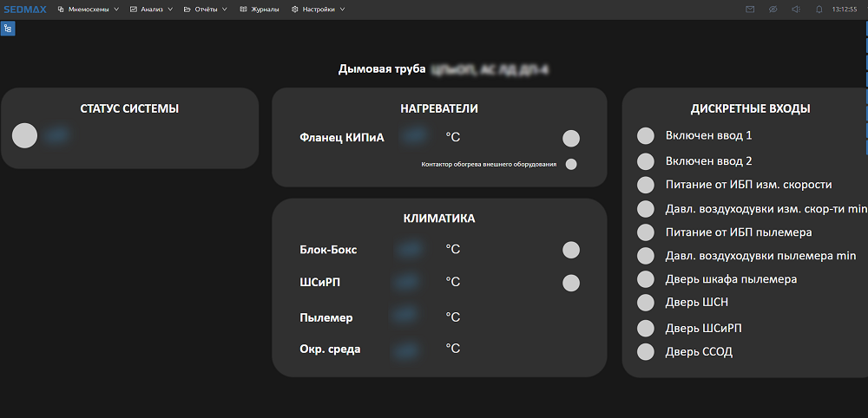
Task: Expand the Мнемосхемы dropdown menu
Action: click(x=89, y=10)
